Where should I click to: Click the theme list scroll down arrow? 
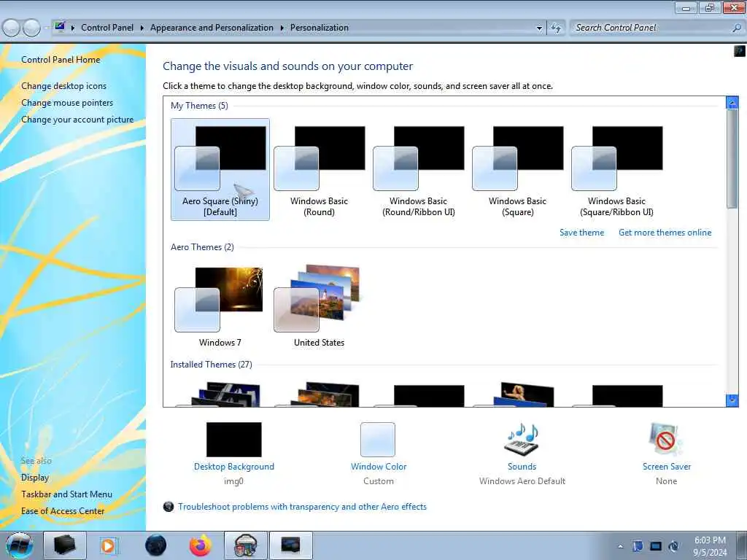(x=732, y=400)
